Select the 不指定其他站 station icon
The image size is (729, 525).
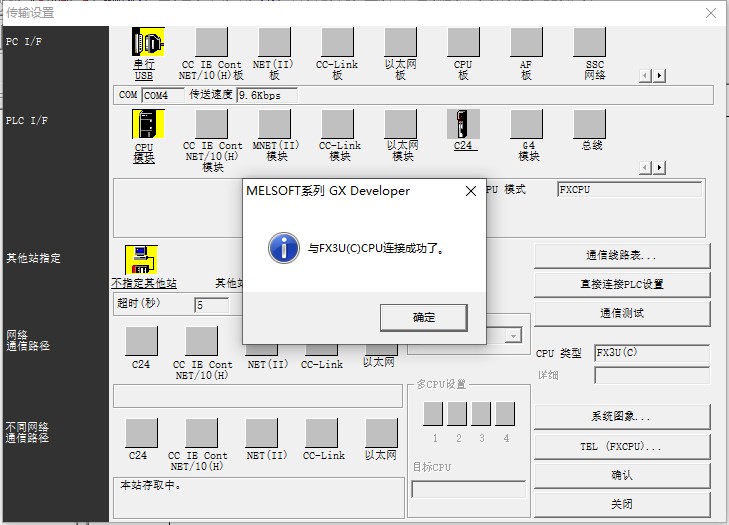tap(141, 260)
